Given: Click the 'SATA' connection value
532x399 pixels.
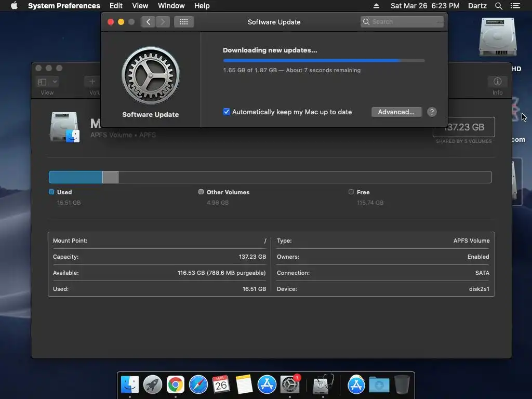Looking at the screenshot, I should 482,273.
